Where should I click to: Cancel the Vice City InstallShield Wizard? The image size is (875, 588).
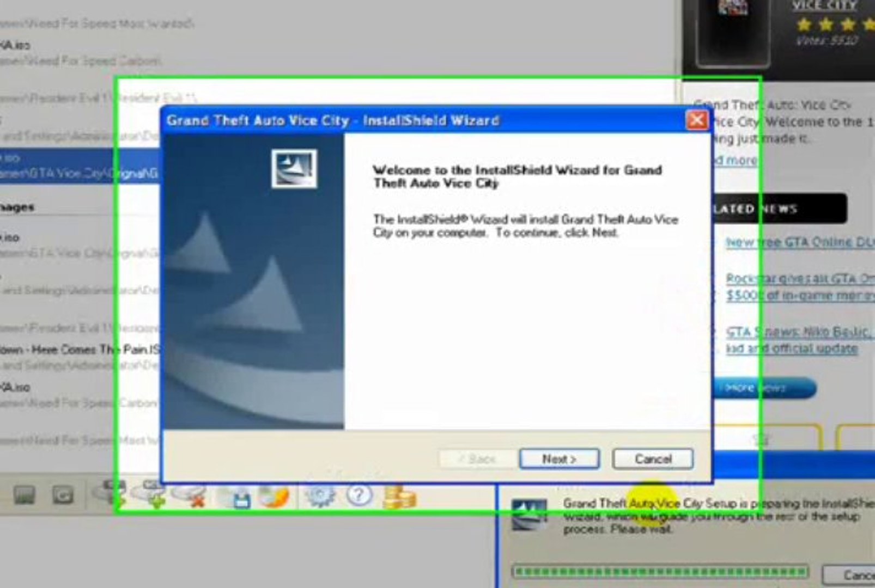(653, 459)
